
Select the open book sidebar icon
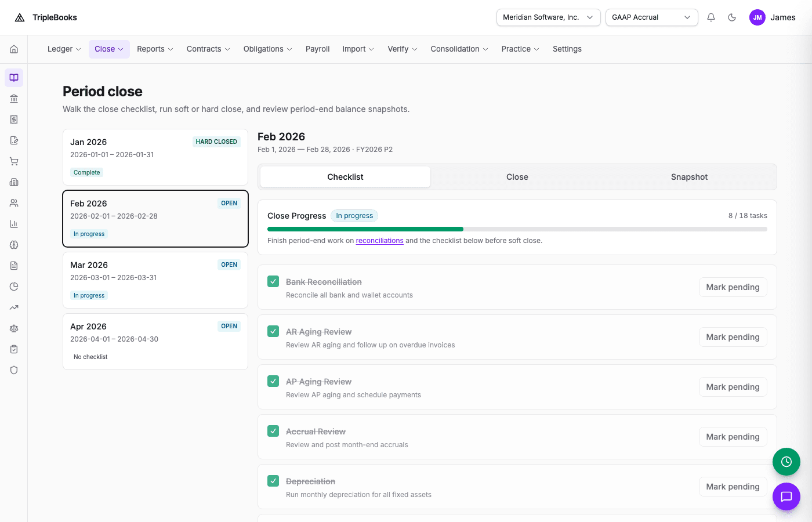click(14, 78)
